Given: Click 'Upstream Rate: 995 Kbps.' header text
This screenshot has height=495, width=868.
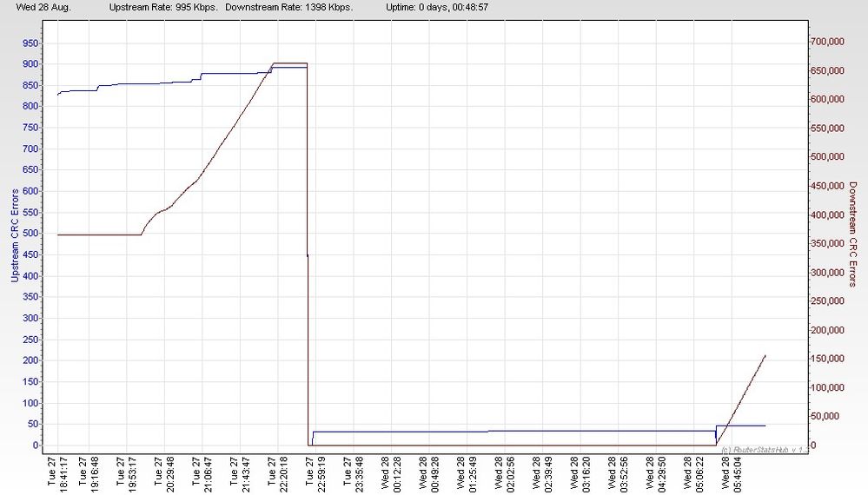Looking at the screenshot, I should pos(163,7).
